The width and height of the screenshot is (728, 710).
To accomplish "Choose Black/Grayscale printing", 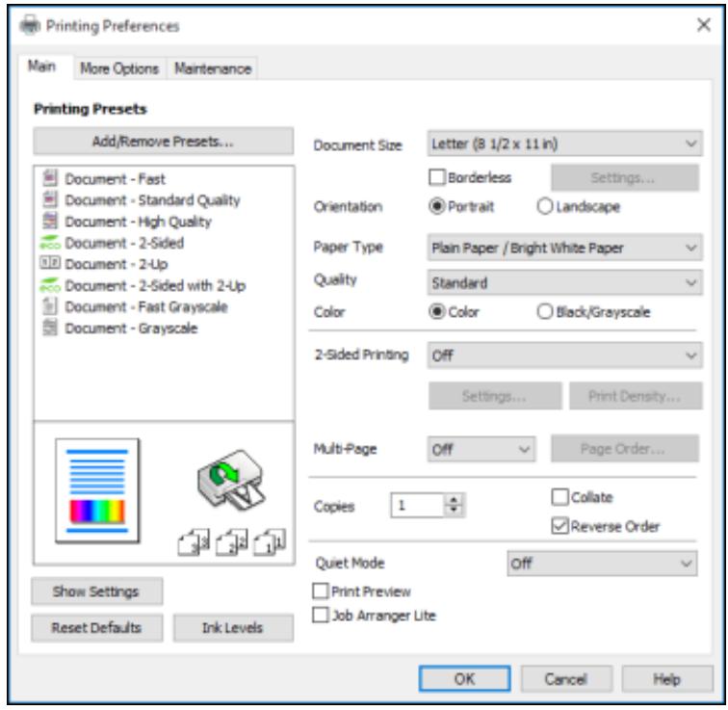I will (x=545, y=311).
